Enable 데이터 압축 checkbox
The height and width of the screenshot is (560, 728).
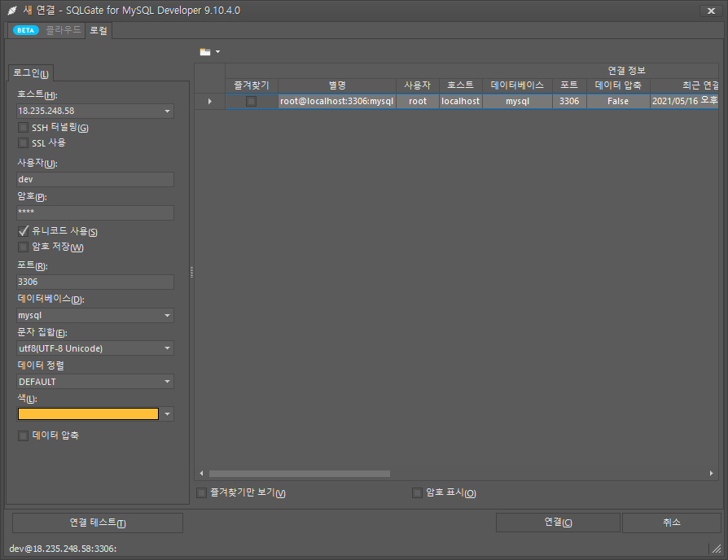[x=24, y=435]
